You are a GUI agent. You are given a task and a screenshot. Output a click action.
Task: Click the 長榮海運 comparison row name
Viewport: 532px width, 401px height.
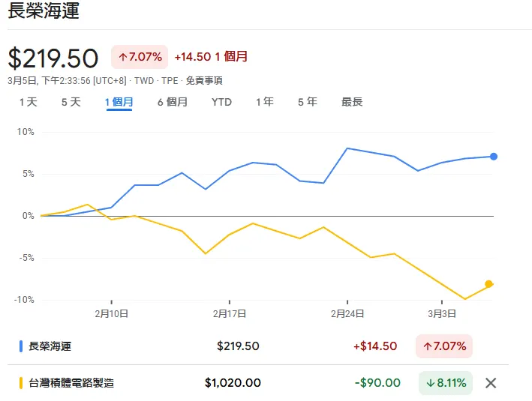50,346
